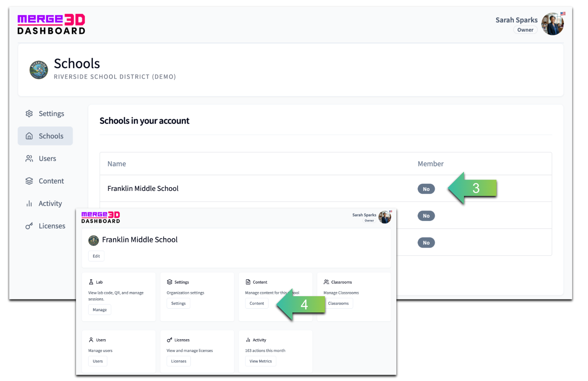Viewport: 588px width, 381px height.
Task: Click the Content button in the Content card
Action: [x=257, y=303]
